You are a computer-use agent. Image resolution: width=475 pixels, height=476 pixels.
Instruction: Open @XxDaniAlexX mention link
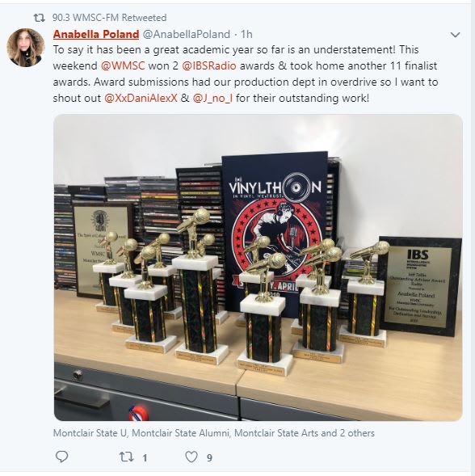pyautogui.click(x=141, y=98)
